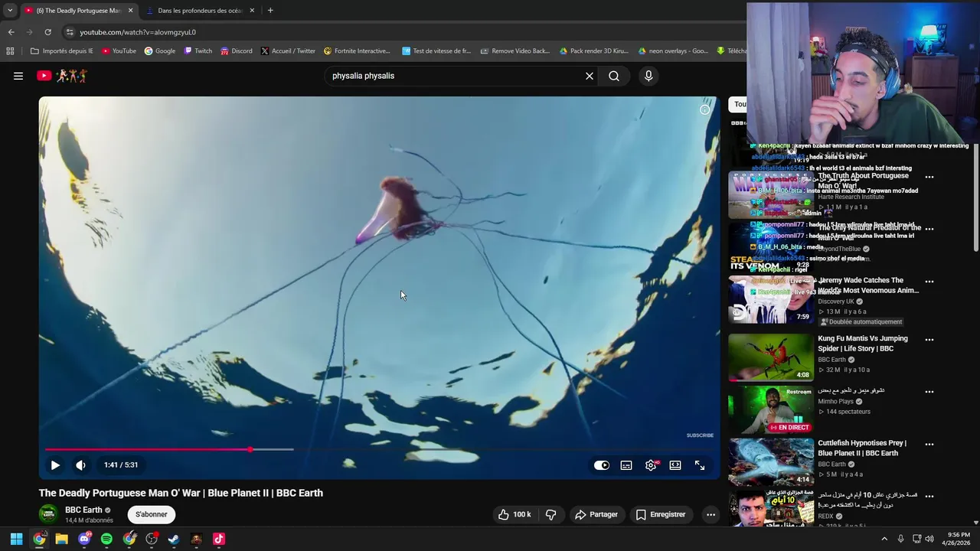Subscribe with the S'abonner button
980x551 pixels.
(152, 514)
